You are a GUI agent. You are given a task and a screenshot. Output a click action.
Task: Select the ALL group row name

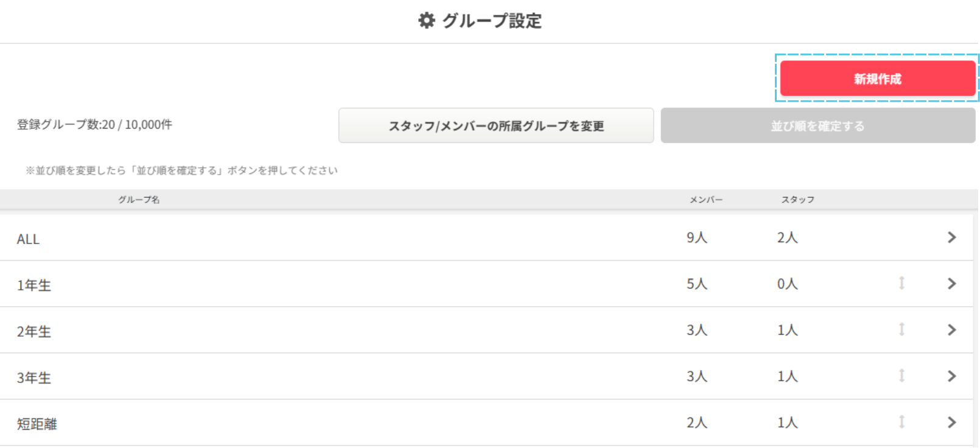click(28, 239)
